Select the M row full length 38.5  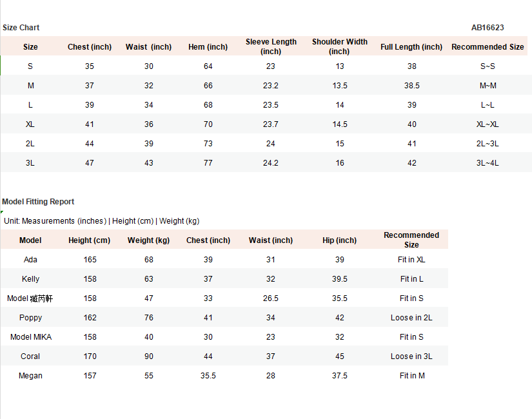point(411,86)
